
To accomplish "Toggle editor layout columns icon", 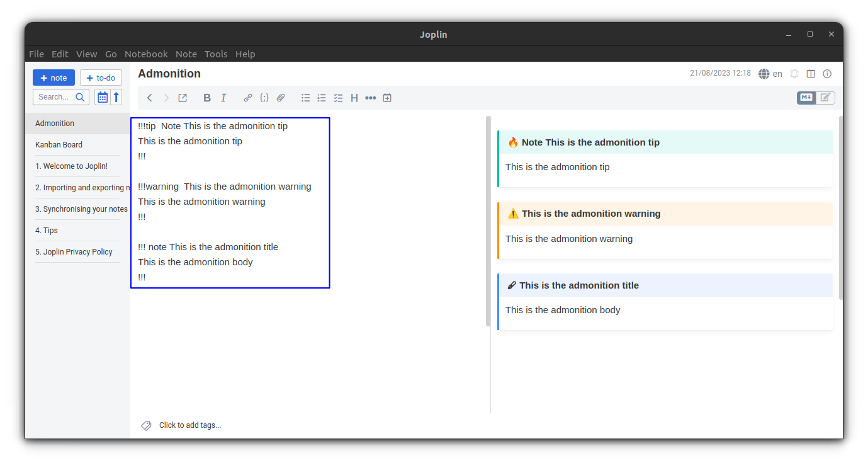I will [811, 74].
